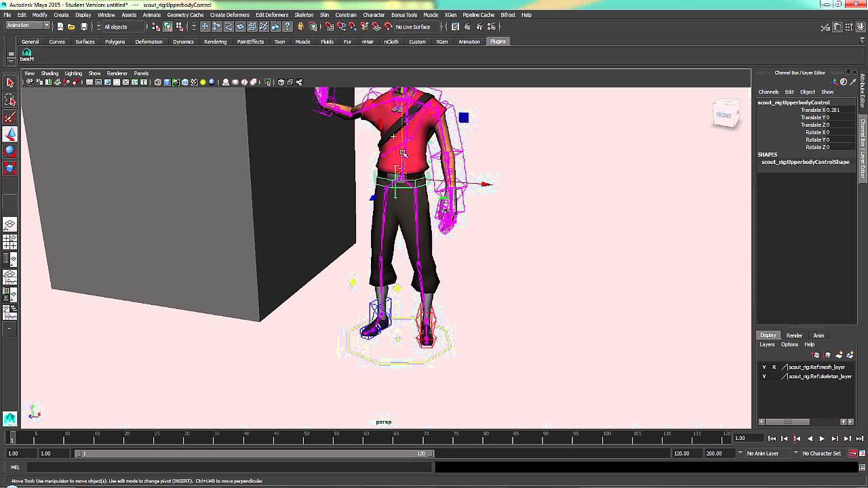Open the Constrain menu

(x=346, y=15)
